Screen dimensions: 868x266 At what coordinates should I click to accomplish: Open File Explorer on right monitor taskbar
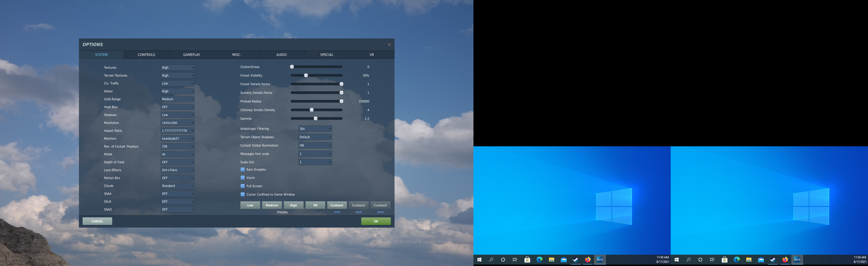pos(749,260)
